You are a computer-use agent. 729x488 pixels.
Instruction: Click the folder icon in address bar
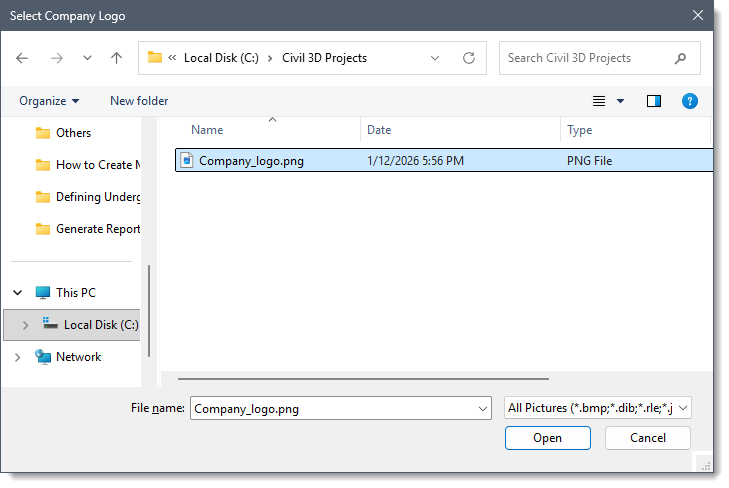click(155, 57)
